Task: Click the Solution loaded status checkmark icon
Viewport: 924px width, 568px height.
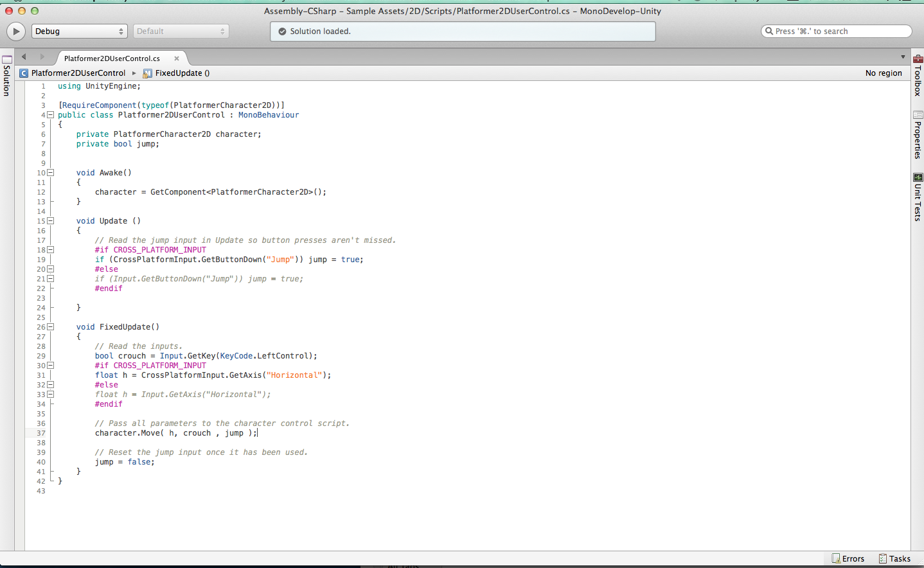Action: [282, 31]
